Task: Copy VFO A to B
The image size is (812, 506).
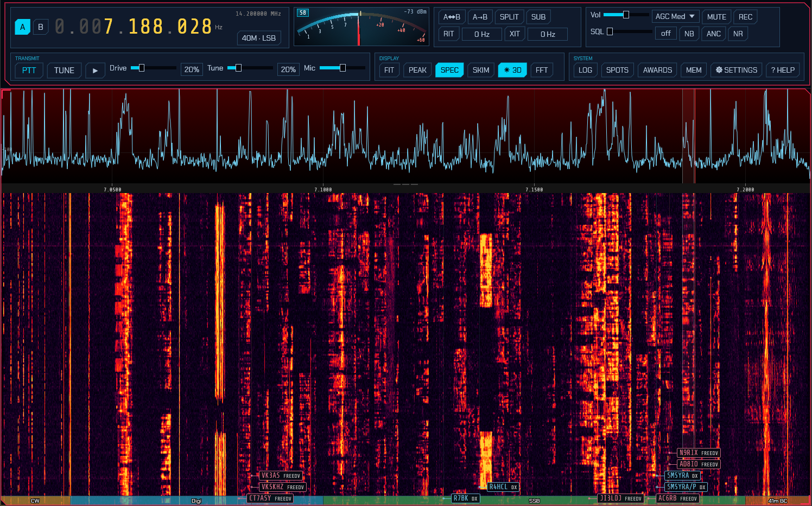Action: pos(480,17)
